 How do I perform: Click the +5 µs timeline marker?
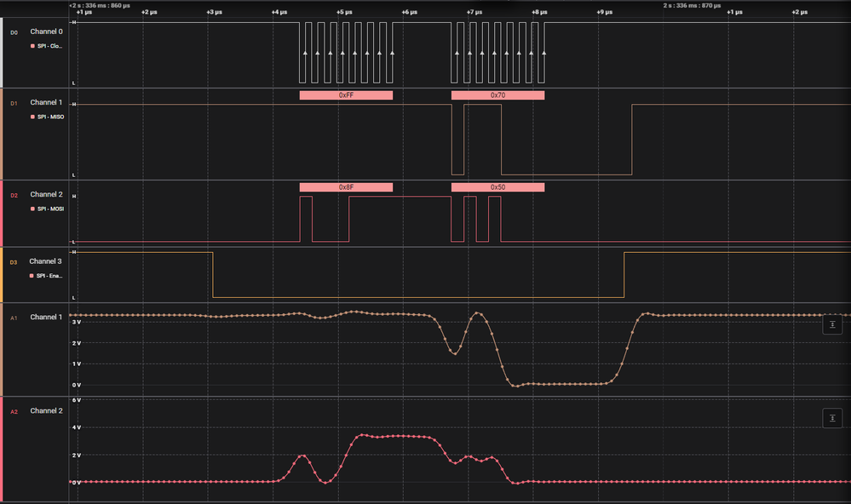point(344,12)
